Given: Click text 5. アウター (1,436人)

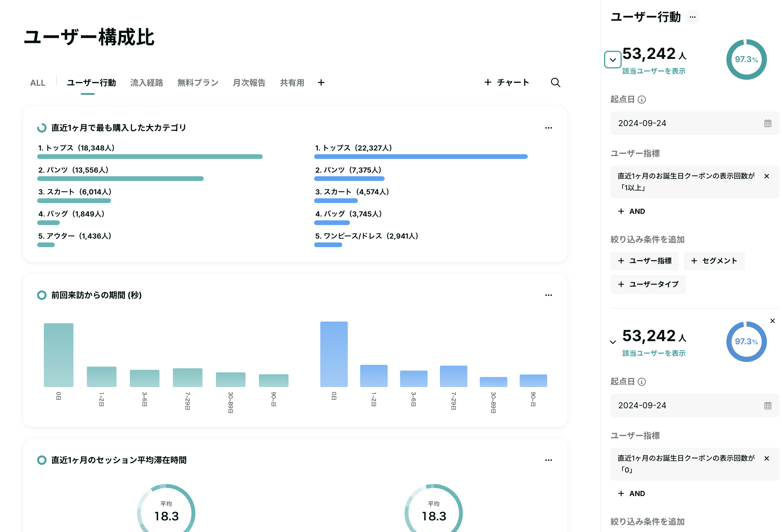Looking at the screenshot, I should pyautogui.click(x=75, y=236).
